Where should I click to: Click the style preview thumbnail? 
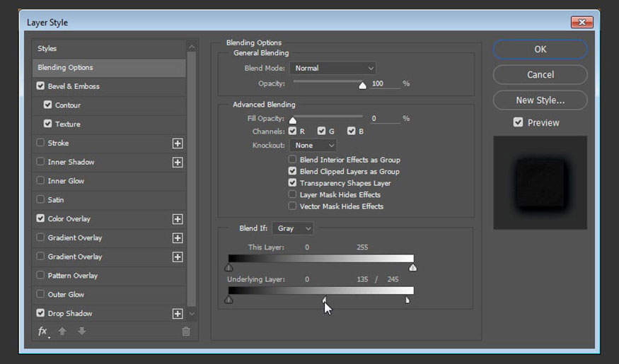coord(540,182)
